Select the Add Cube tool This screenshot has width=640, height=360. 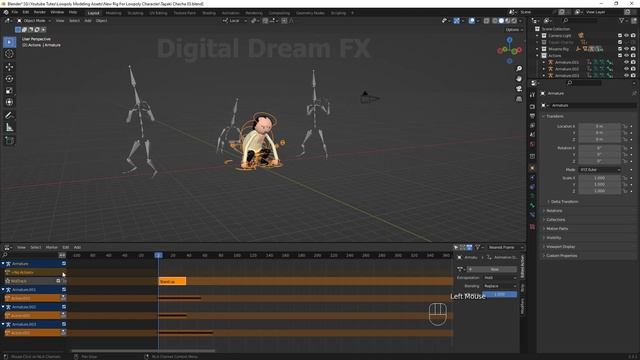pos(9,140)
